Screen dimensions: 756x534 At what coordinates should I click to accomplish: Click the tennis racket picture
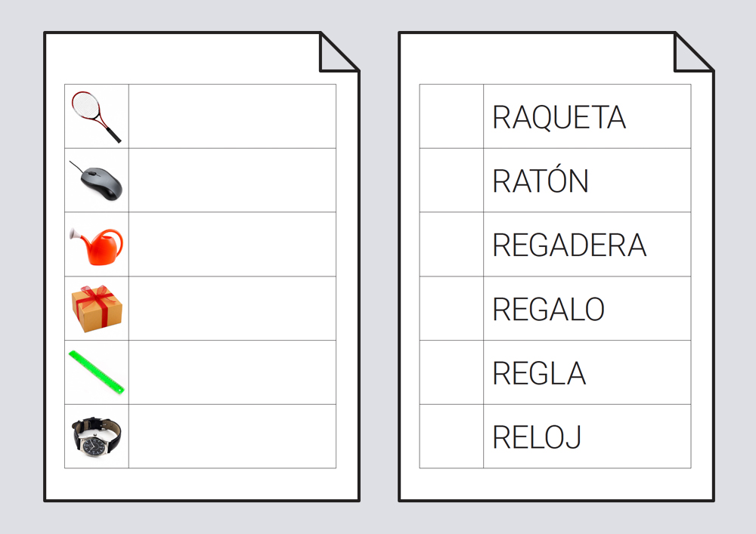tap(96, 116)
